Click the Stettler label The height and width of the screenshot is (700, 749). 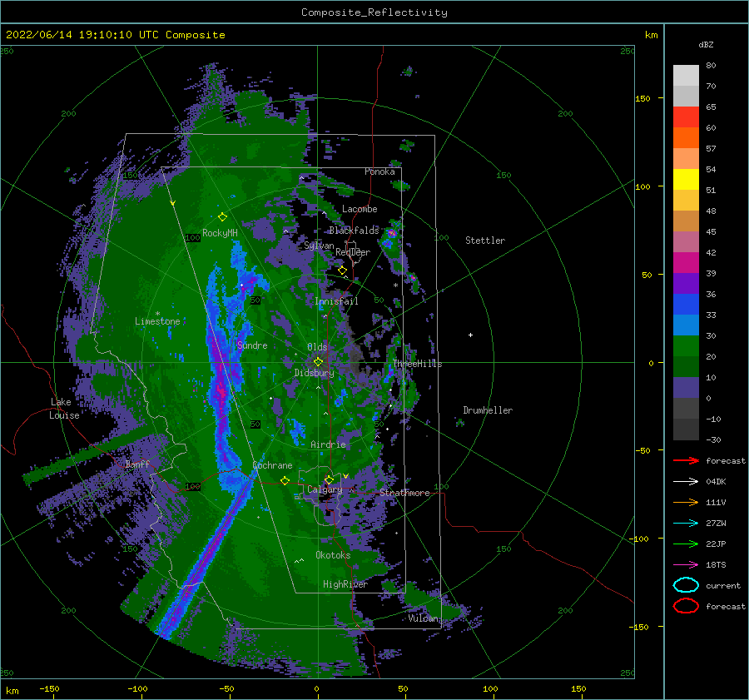pyautogui.click(x=485, y=241)
